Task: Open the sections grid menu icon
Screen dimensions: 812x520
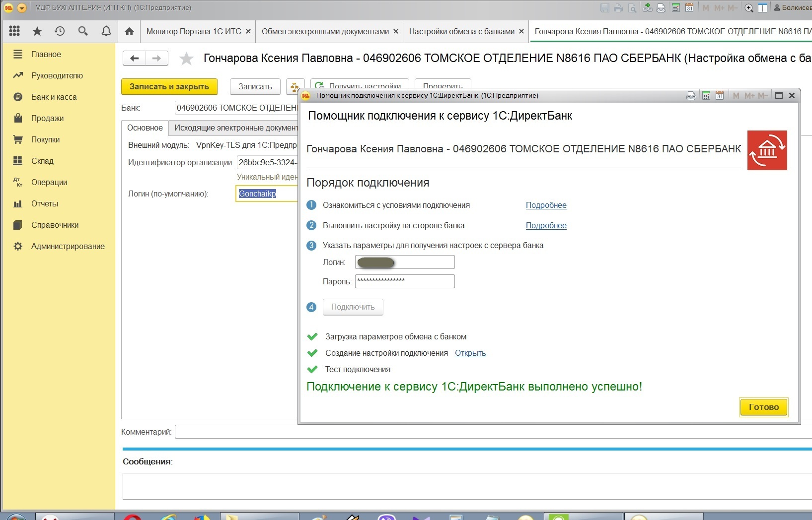Action: point(14,31)
